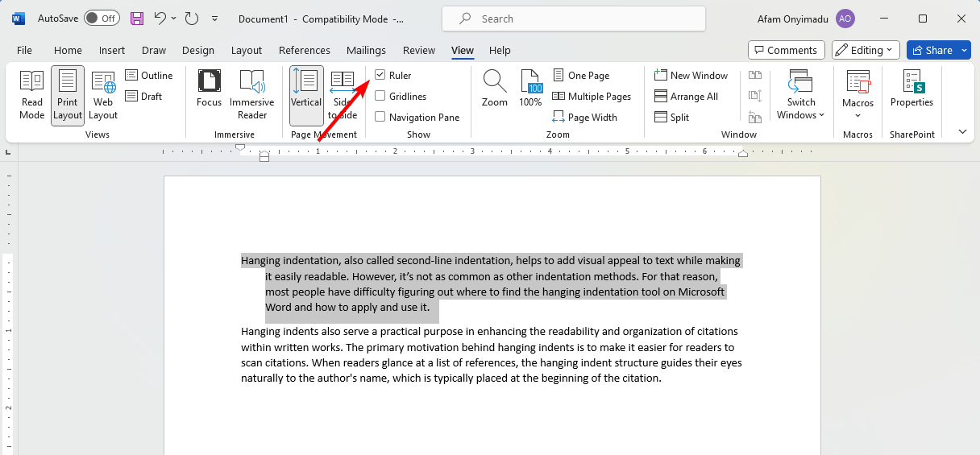Open the Undo history dropdown arrow
Screen dimensions: 980x455
[x=175, y=18]
